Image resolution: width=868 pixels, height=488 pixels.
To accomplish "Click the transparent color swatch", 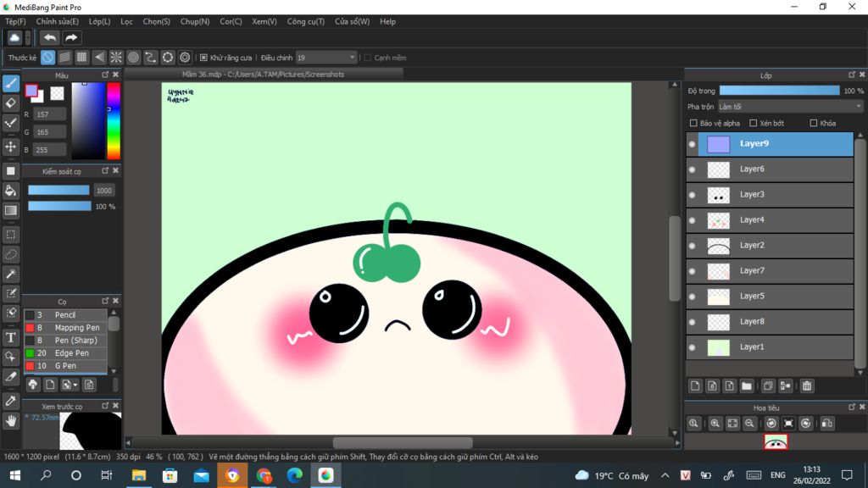I will click(57, 93).
